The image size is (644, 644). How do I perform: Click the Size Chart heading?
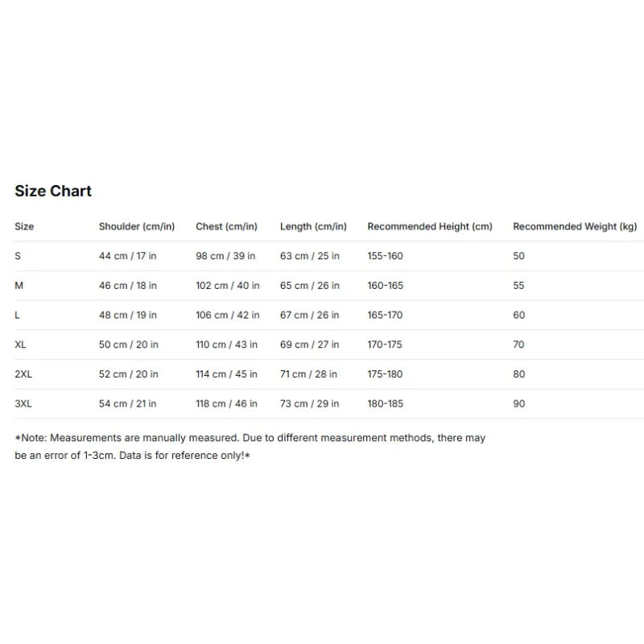[53, 191]
